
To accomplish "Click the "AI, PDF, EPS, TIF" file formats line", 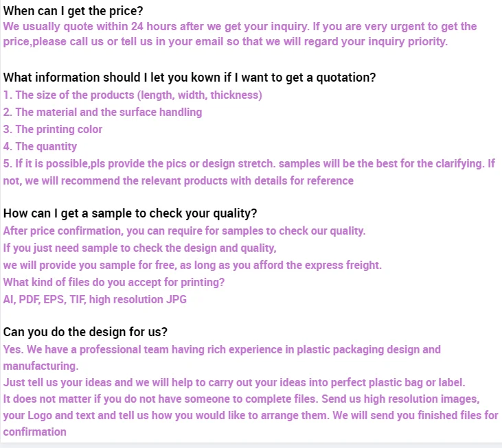I will [95, 300].
